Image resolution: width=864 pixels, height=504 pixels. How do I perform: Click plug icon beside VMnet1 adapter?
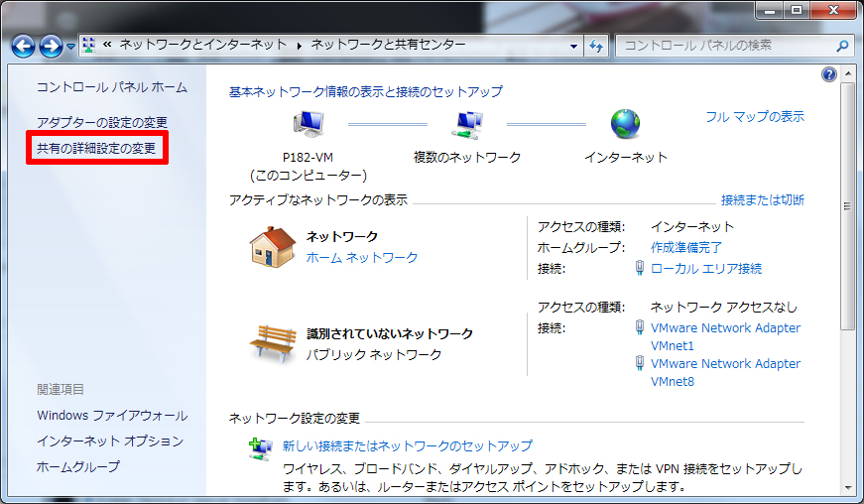coord(640,327)
